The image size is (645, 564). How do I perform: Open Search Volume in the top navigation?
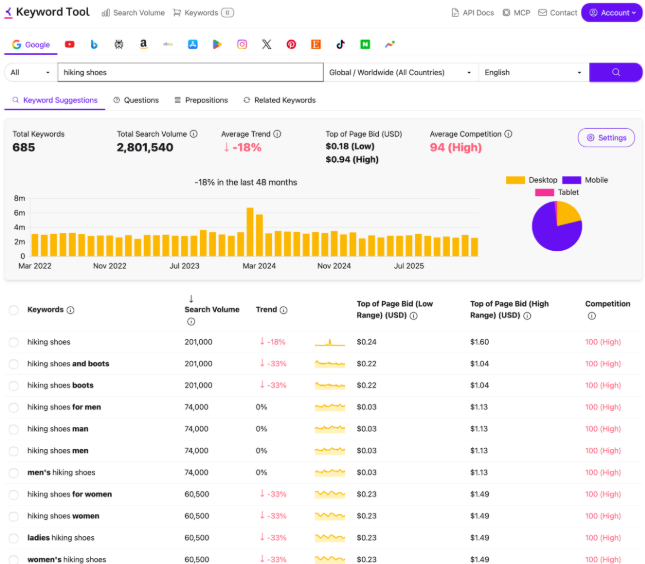pos(133,13)
